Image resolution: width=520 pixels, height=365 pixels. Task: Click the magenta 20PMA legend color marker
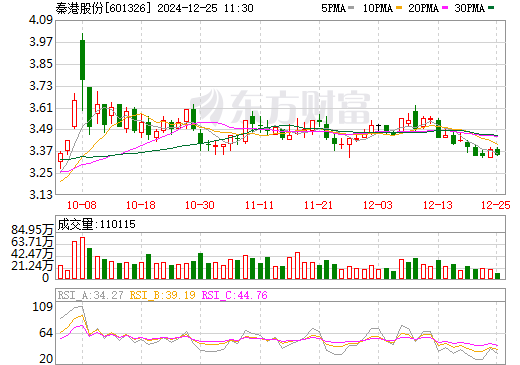[445, 8]
